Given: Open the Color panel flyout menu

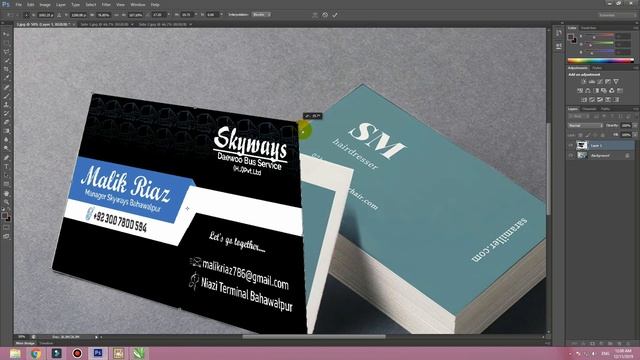Looking at the screenshot, I should pyautogui.click(x=636, y=28).
